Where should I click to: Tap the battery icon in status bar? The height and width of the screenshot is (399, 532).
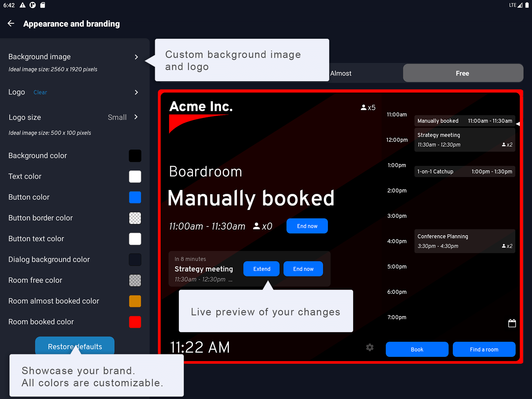coord(527,5)
